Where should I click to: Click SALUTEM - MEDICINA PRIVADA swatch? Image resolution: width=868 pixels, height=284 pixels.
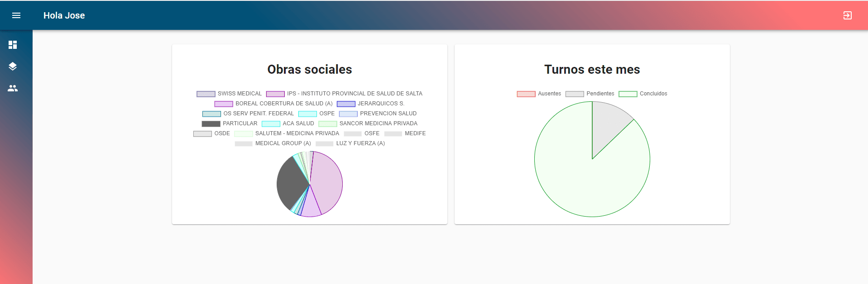click(243, 133)
